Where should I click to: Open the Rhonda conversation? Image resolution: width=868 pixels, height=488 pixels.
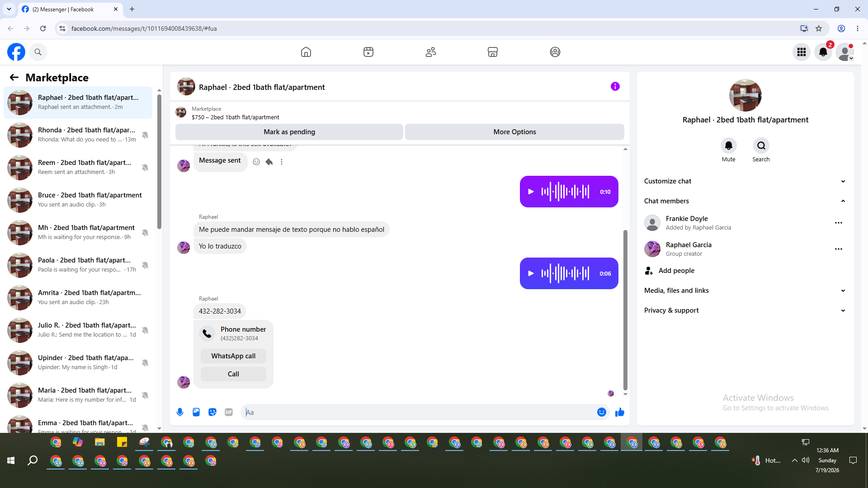point(78,135)
